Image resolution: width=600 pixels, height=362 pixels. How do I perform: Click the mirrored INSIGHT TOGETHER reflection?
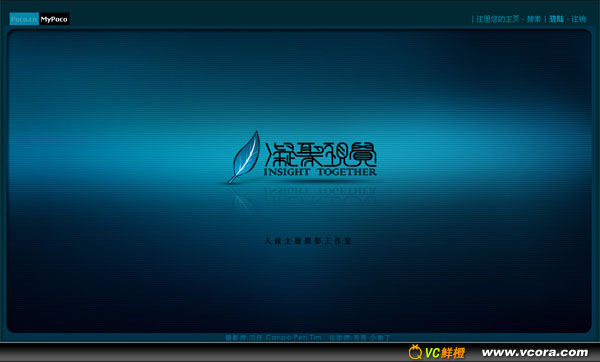click(320, 190)
